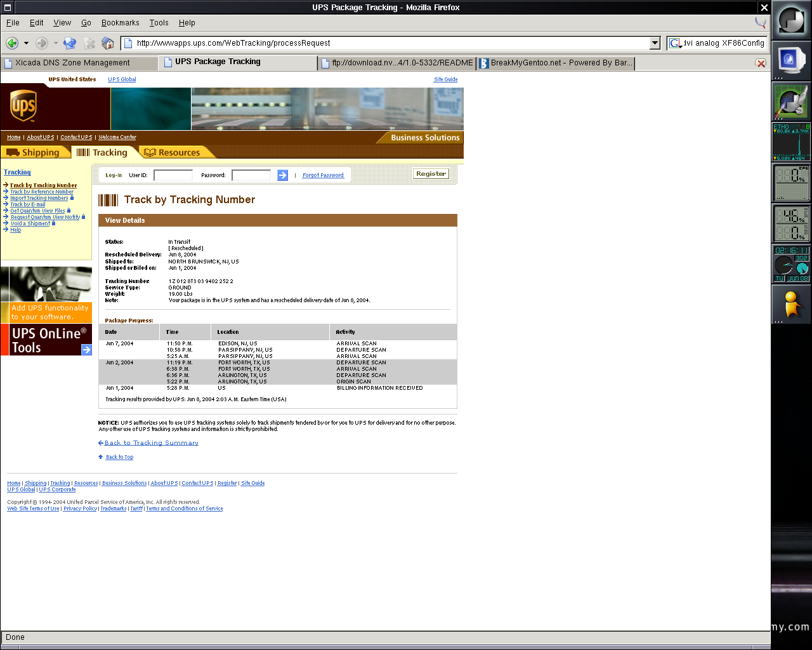Viewport: 812px width, 650px height.
Task: Click the Business Solutions banner
Action: click(x=420, y=138)
